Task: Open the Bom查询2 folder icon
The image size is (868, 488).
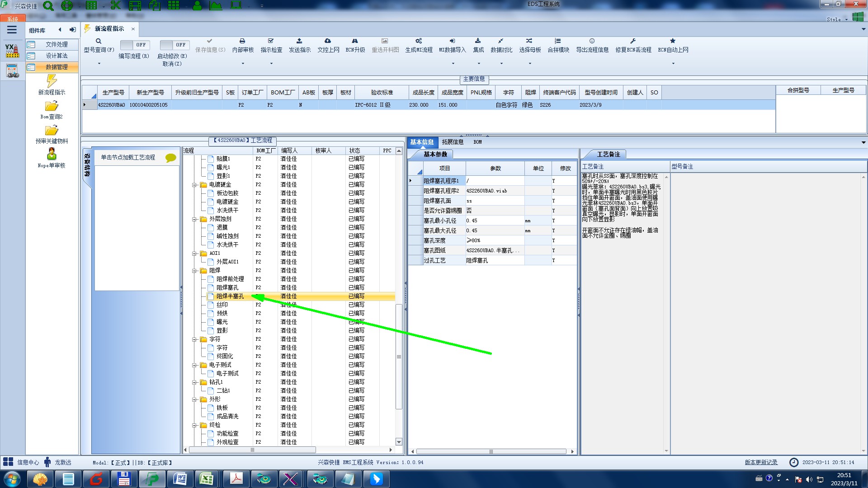Action: click(x=52, y=106)
